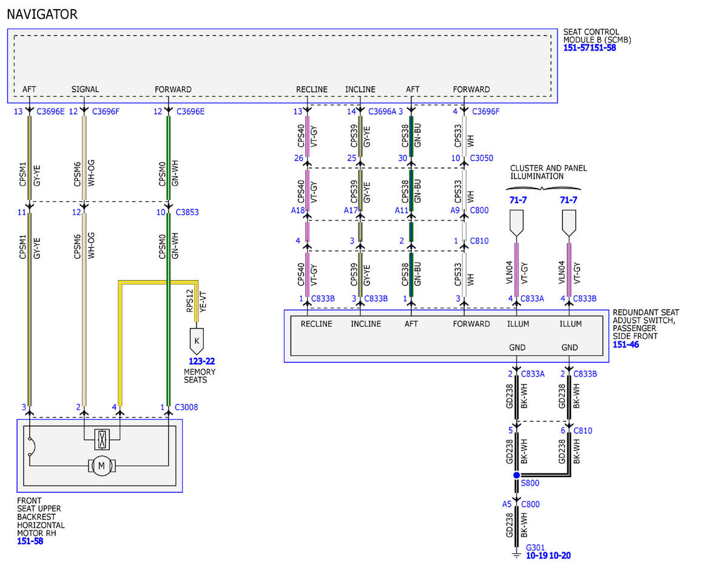Click the C833A label at pin 4
Image resolution: width=728 pixels, height=562 pixels.
click(533, 298)
